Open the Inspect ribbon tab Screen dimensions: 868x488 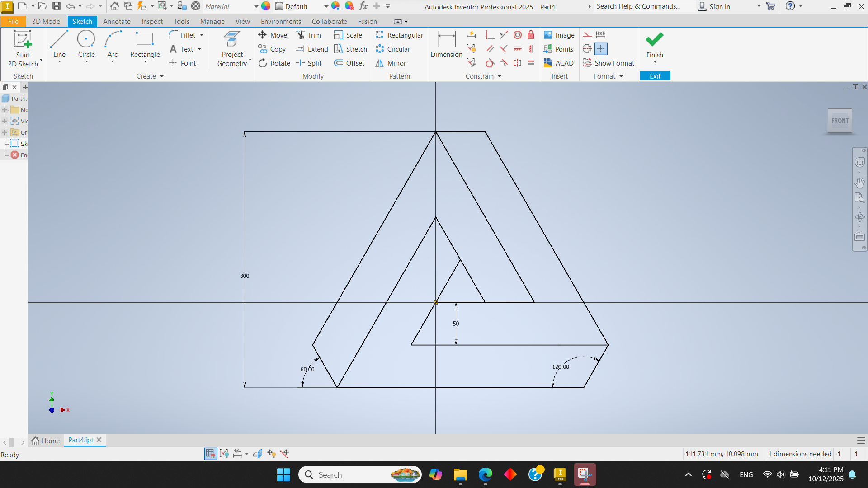click(151, 21)
